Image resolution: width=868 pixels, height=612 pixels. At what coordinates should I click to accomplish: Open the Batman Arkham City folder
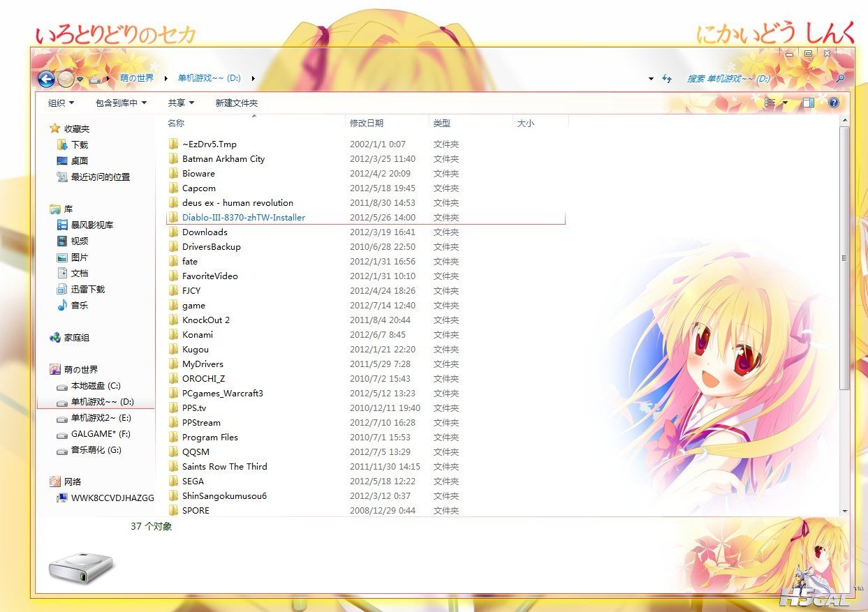[x=223, y=159]
